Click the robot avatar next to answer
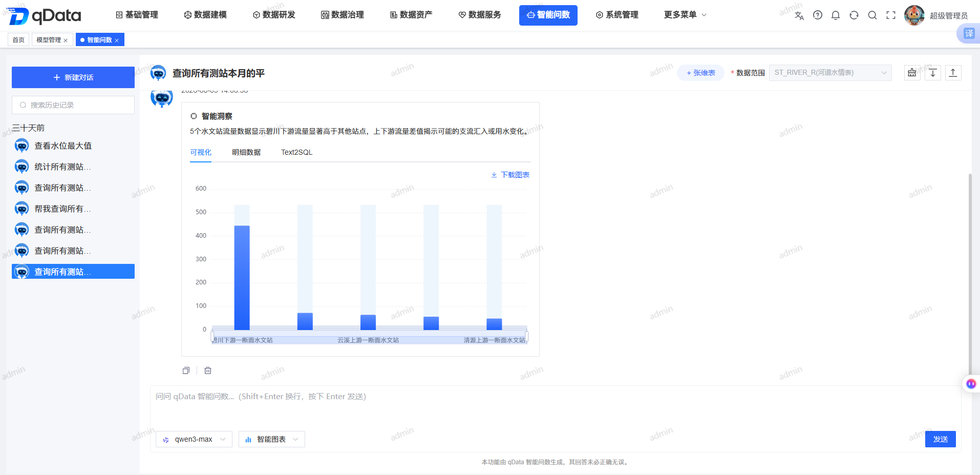This screenshot has height=475, width=980. pos(162,97)
